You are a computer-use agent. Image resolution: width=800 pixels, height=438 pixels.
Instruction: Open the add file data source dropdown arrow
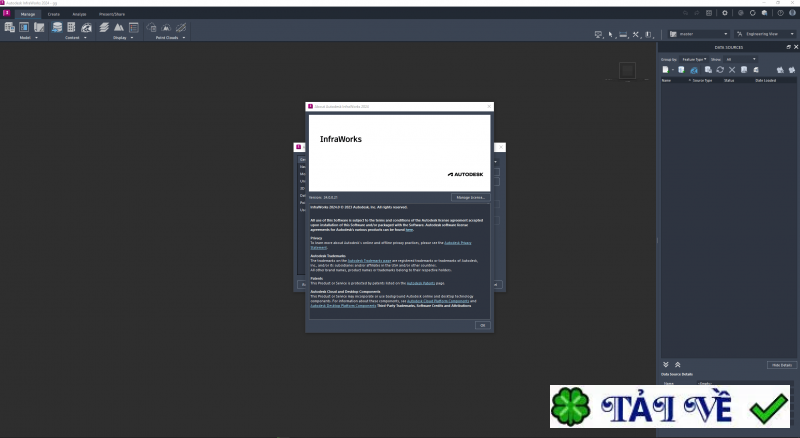pyautogui.click(x=672, y=70)
